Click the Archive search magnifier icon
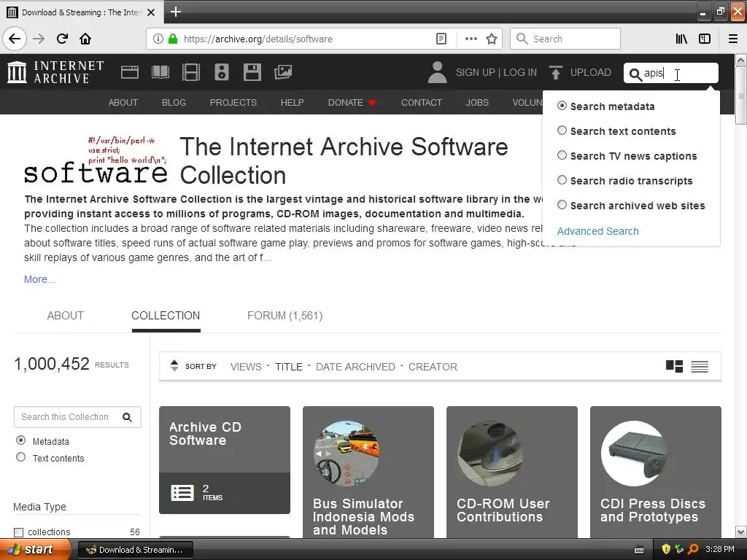747x560 pixels. click(635, 74)
